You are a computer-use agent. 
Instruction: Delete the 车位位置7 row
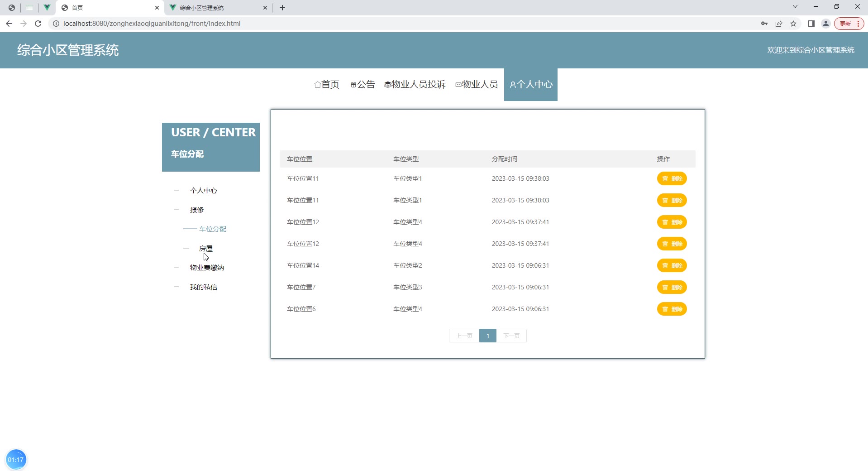(672, 287)
